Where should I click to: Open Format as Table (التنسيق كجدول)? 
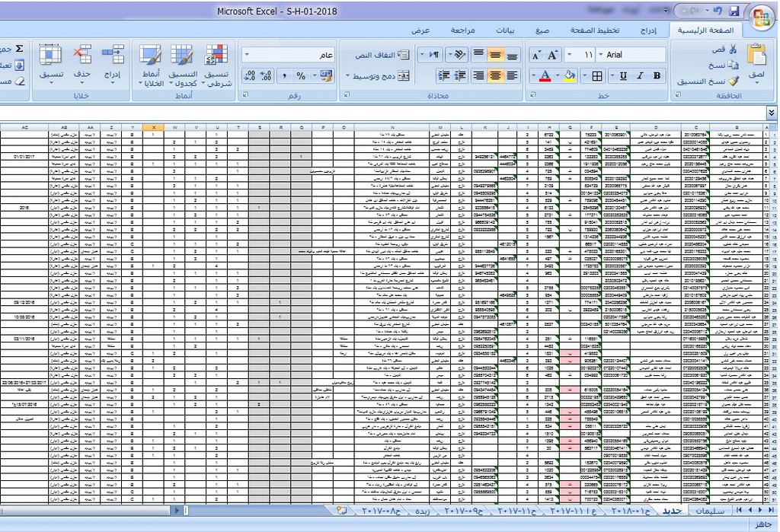point(182,65)
